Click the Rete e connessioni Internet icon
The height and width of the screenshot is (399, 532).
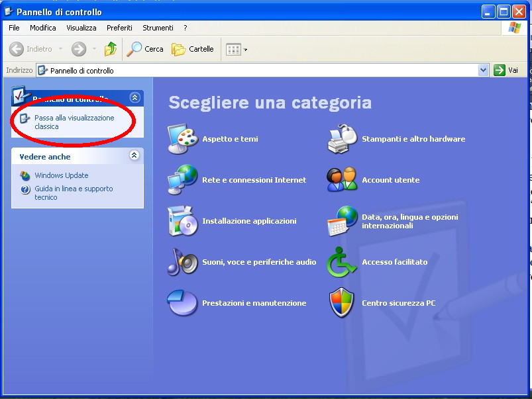click(x=182, y=180)
